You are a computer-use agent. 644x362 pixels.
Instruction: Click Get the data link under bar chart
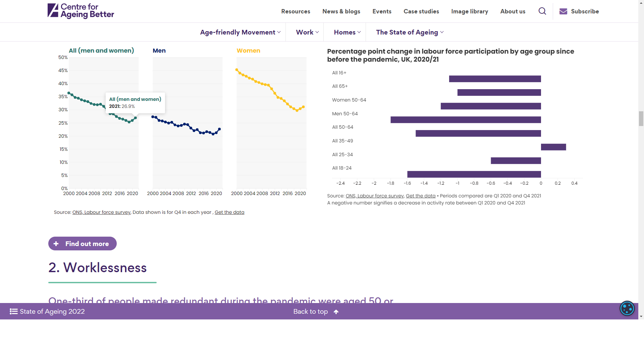point(420,196)
